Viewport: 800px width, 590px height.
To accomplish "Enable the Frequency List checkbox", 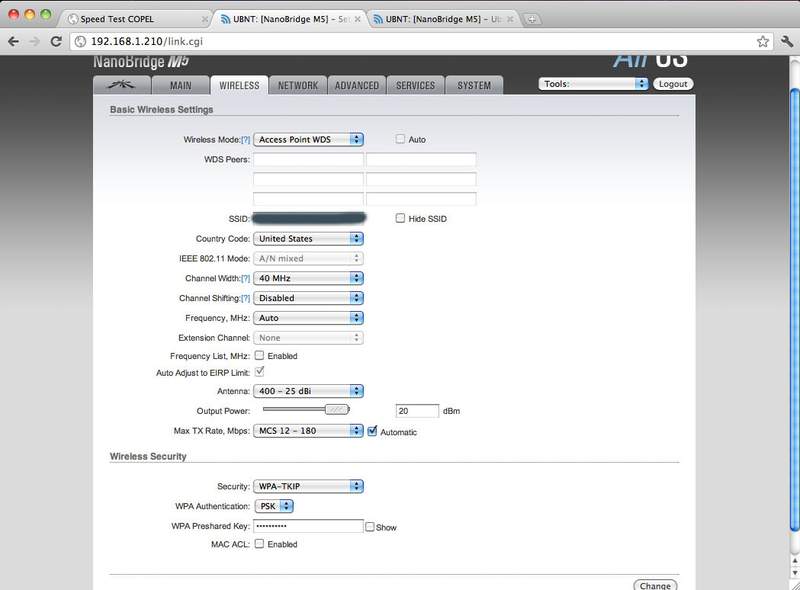I will tap(259, 355).
